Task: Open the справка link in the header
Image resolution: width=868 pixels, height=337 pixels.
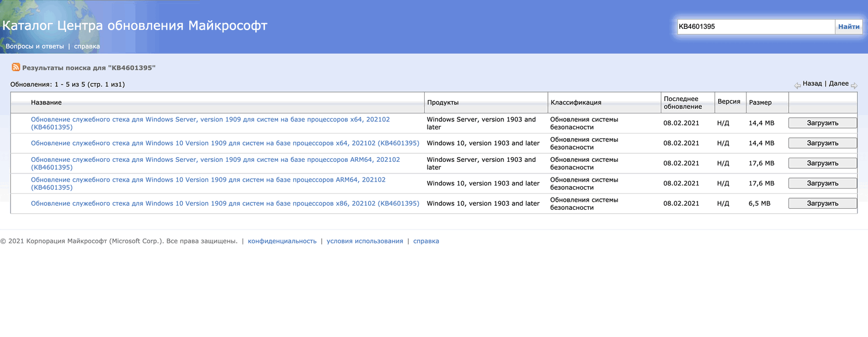Action: (x=87, y=46)
